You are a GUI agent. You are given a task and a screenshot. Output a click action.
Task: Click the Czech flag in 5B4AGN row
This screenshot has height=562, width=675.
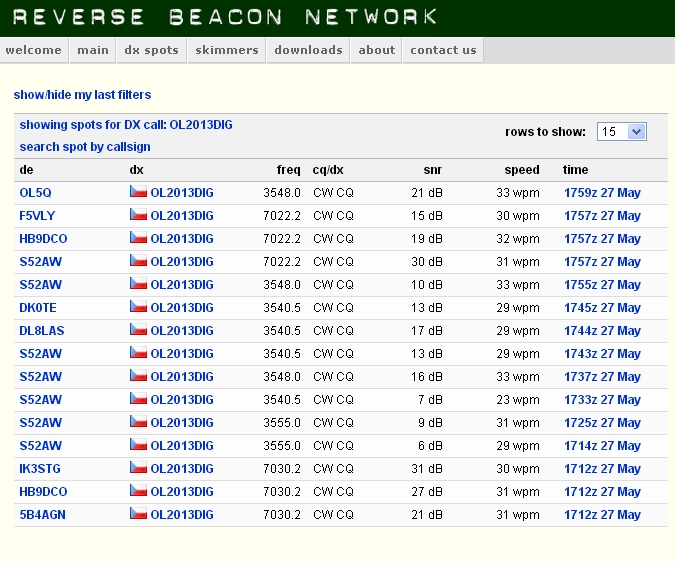(138, 514)
